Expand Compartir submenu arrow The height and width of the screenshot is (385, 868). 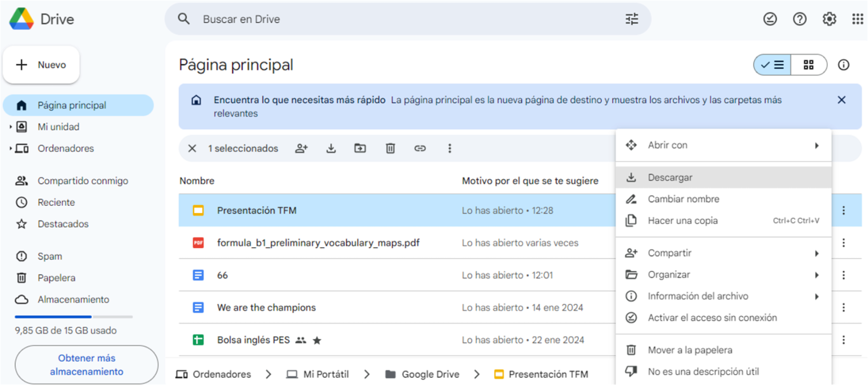click(x=816, y=254)
